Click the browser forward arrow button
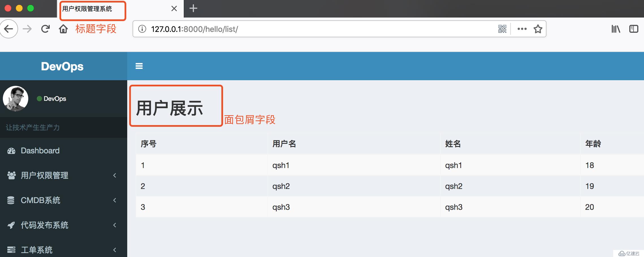The width and height of the screenshot is (644, 257). [x=27, y=29]
